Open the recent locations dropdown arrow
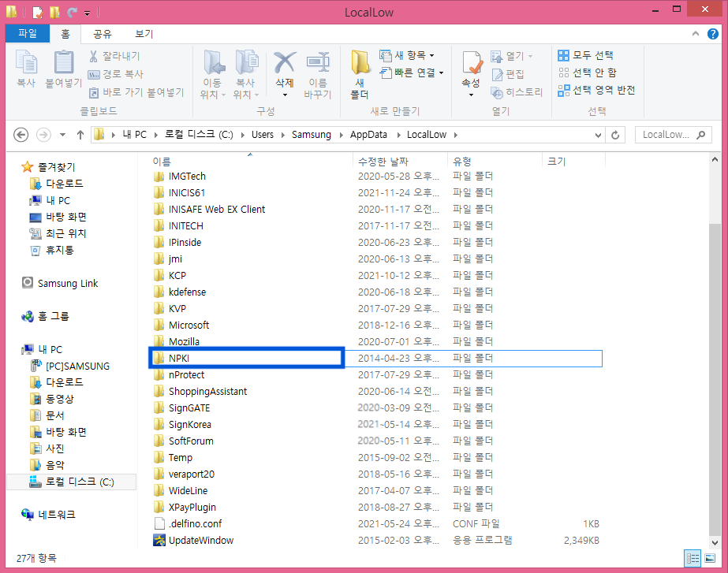The width and height of the screenshot is (728, 573). pyautogui.click(x=62, y=135)
